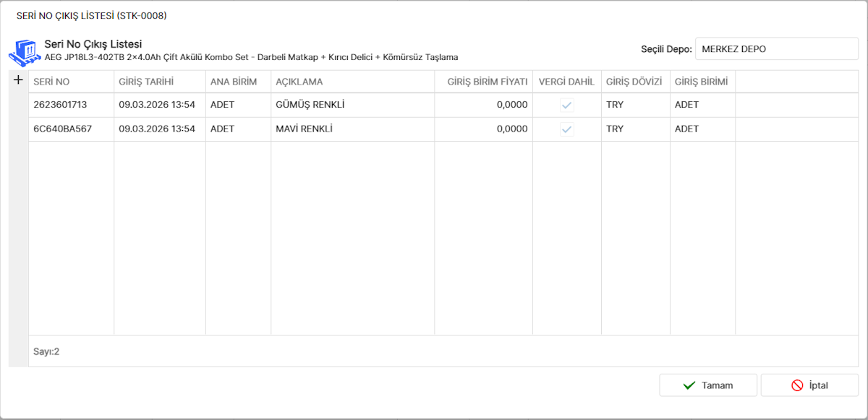The width and height of the screenshot is (868, 420).
Task: Select serial number 6C640BA567 cell
Action: pos(71,129)
